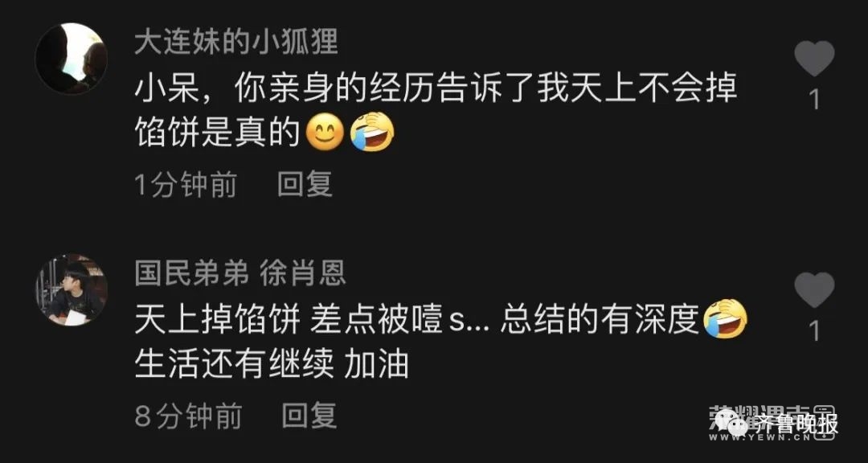This screenshot has height=463, width=868.
Task: Click the 1分钟前 timestamp
Action: 186,184
